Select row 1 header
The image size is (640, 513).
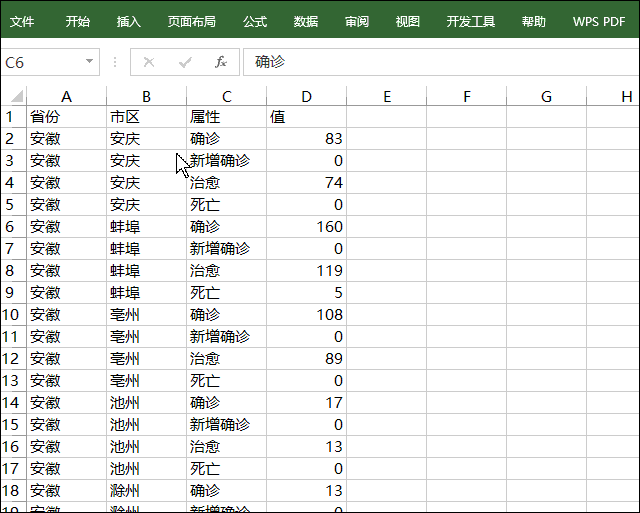[13, 117]
